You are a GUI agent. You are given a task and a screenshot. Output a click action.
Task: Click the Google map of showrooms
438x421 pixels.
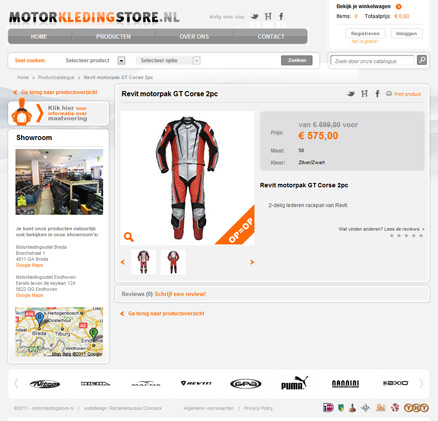(59, 332)
